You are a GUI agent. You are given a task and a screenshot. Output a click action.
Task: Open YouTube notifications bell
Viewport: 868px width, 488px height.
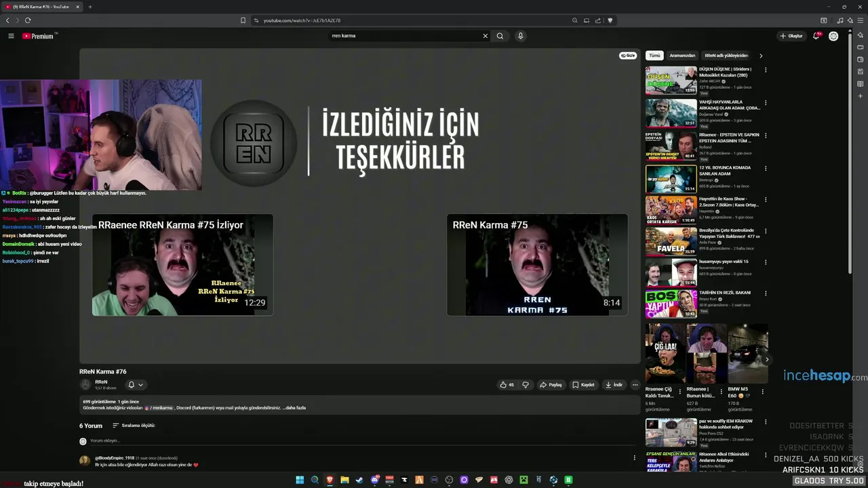click(x=816, y=36)
